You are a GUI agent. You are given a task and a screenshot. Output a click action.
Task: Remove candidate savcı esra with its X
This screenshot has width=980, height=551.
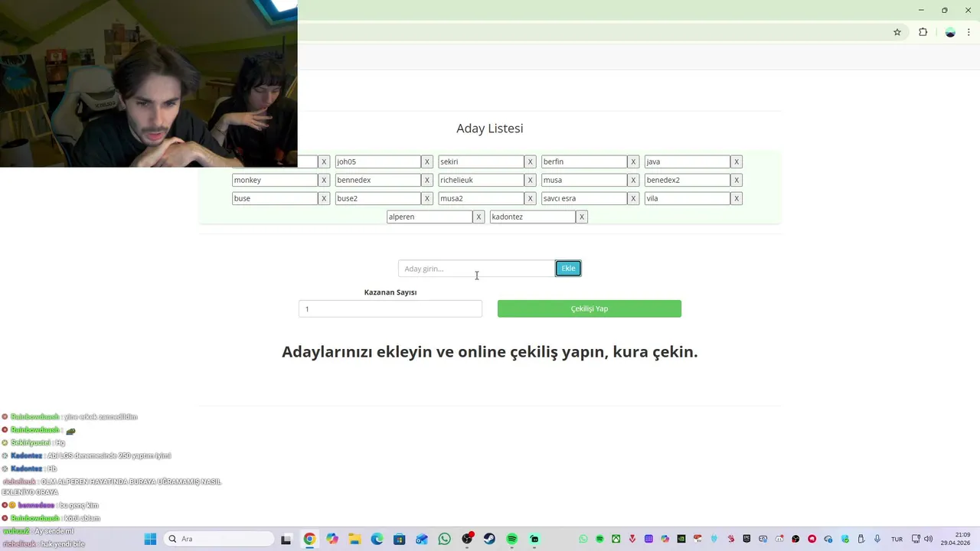coord(633,198)
